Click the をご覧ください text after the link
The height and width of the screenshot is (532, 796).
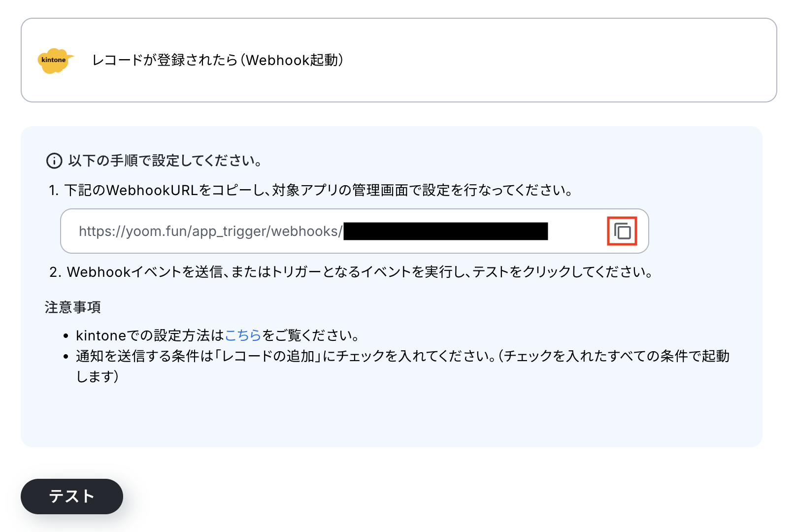(310, 335)
